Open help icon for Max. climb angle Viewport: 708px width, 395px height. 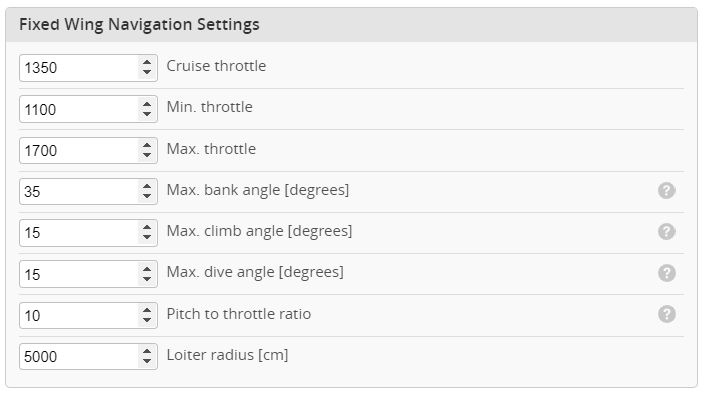click(x=666, y=232)
